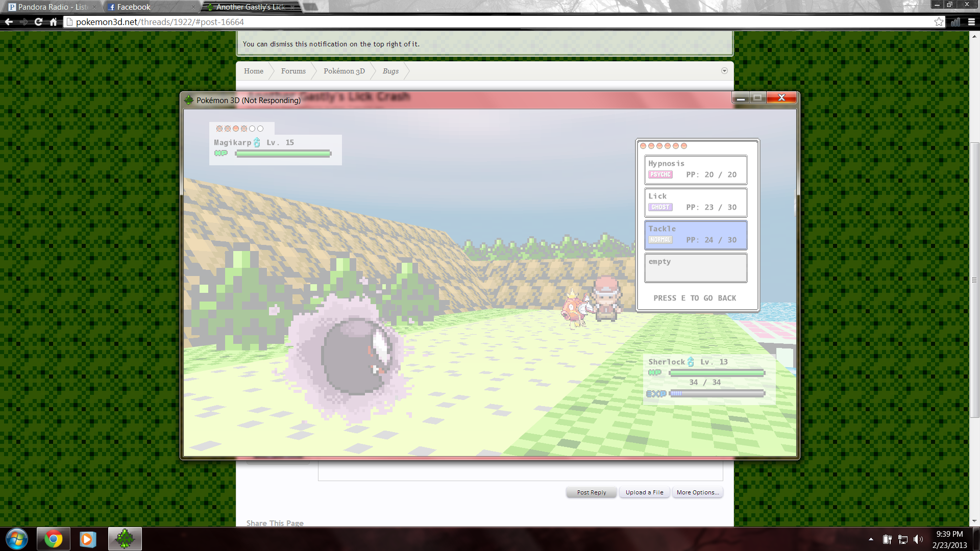This screenshot has height=551, width=980.
Task: Select the Hypnosis move
Action: tap(696, 169)
